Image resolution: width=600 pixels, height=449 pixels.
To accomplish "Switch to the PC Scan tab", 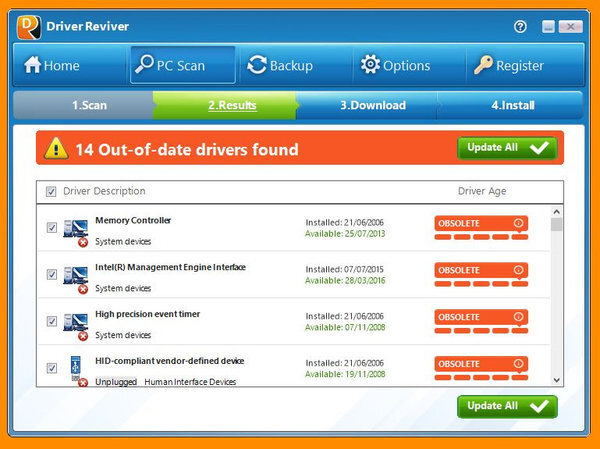I will [183, 65].
